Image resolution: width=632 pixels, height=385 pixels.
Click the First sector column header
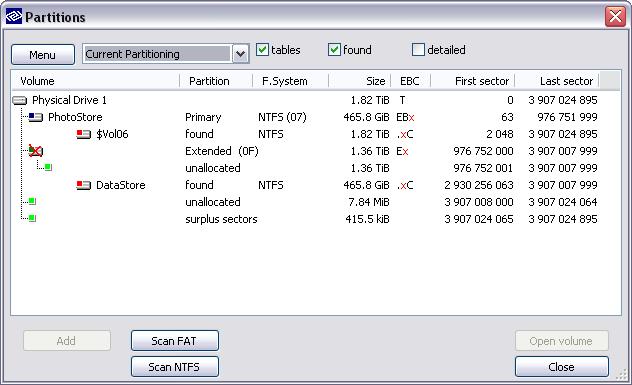[473, 81]
